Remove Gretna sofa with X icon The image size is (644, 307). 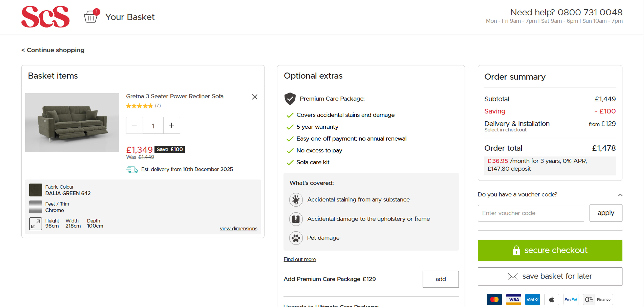pyautogui.click(x=255, y=97)
